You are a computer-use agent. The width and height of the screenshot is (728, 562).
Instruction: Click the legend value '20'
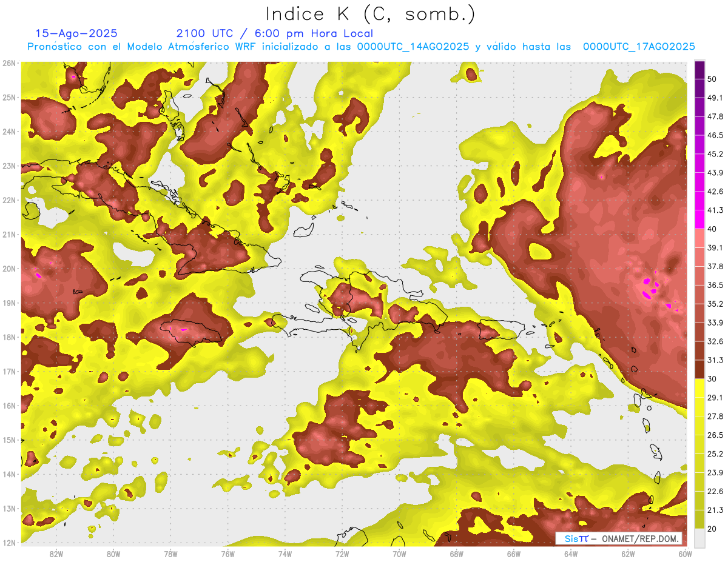712,529
